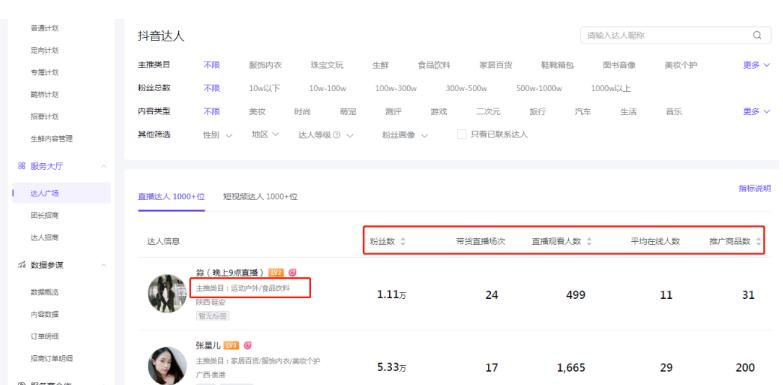
Task: Filter fans by 100w-300w
Action: pos(396,88)
